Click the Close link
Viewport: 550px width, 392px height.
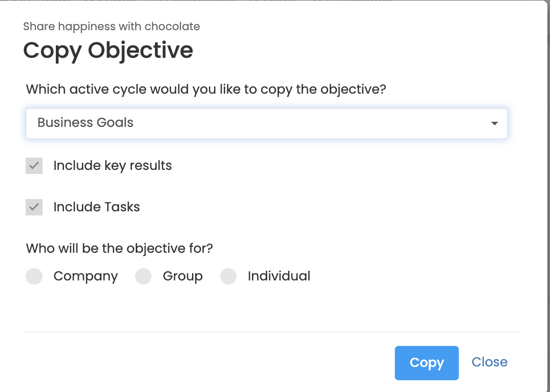tap(490, 362)
